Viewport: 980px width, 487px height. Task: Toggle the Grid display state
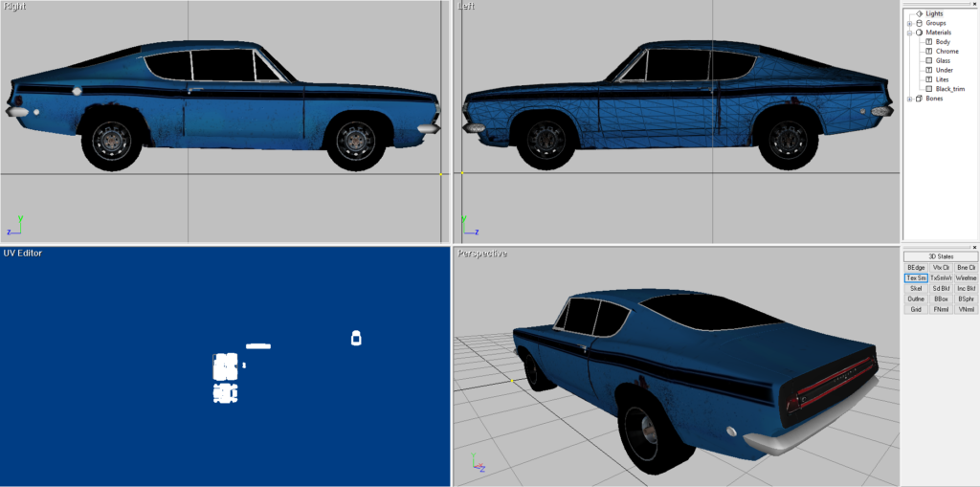point(916,309)
